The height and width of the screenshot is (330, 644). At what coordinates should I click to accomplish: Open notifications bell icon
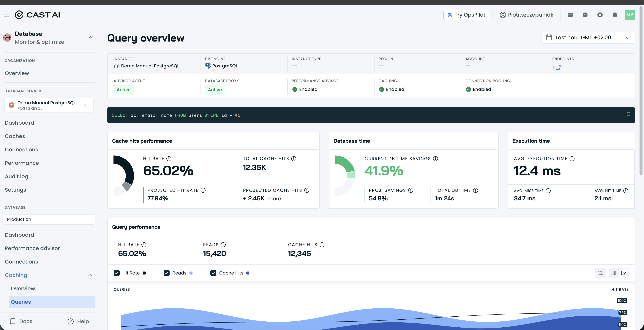pos(615,15)
